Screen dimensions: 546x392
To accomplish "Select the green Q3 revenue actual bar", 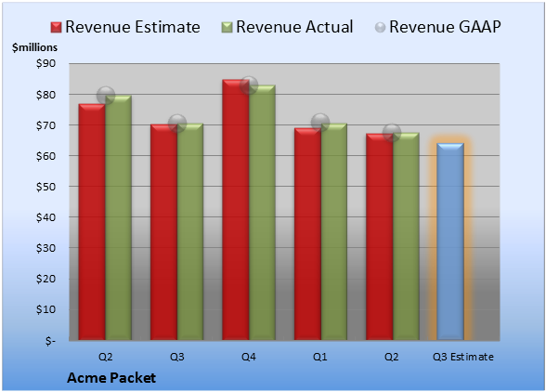I will click(190, 231).
